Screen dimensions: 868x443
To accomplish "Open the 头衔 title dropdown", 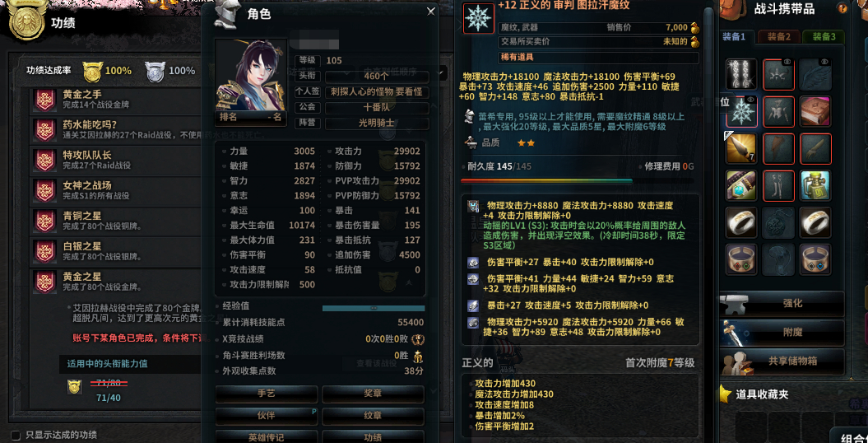I will 377,77.
